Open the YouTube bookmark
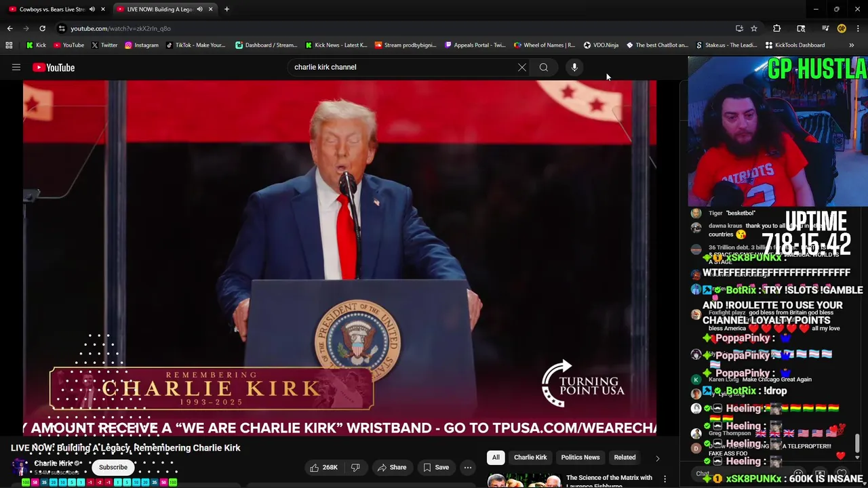 coord(68,45)
